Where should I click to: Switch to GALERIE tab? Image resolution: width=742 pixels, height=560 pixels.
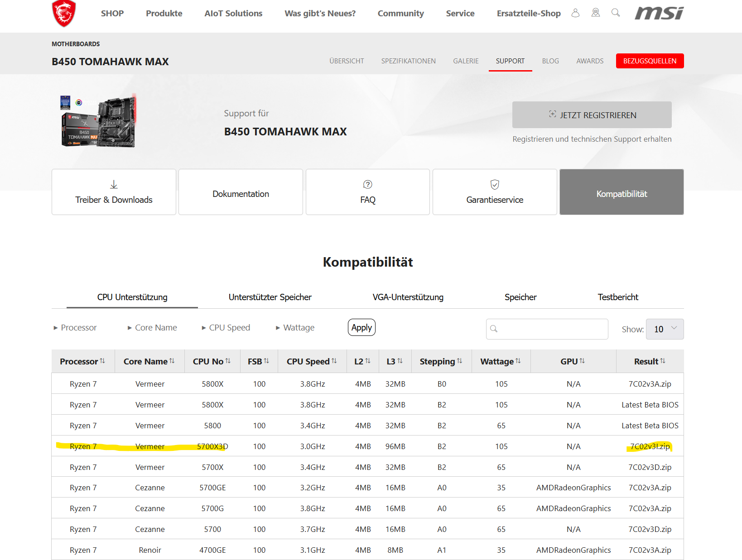[x=466, y=61]
